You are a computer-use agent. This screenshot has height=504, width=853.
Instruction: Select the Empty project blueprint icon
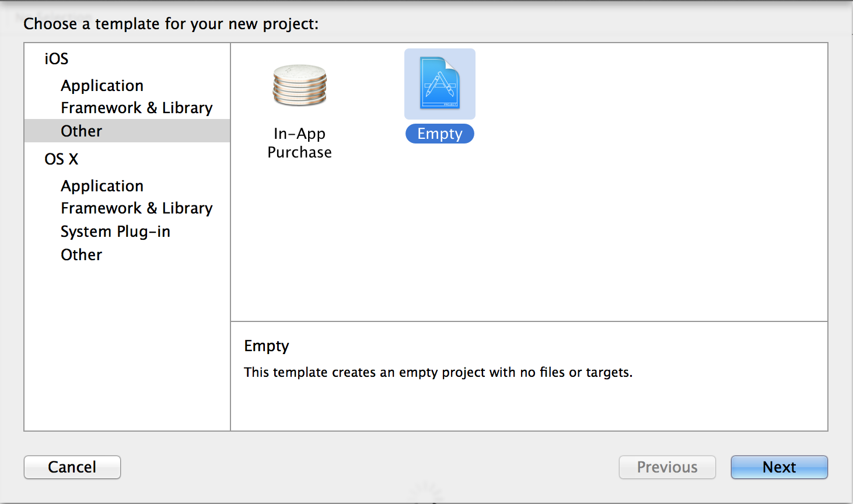(x=440, y=83)
